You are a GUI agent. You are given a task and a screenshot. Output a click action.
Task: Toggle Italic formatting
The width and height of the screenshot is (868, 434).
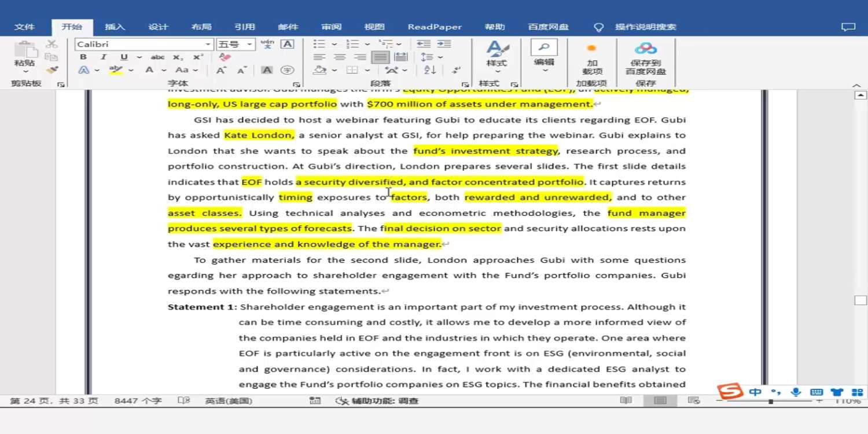pyautogui.click(x=104, y=57)
